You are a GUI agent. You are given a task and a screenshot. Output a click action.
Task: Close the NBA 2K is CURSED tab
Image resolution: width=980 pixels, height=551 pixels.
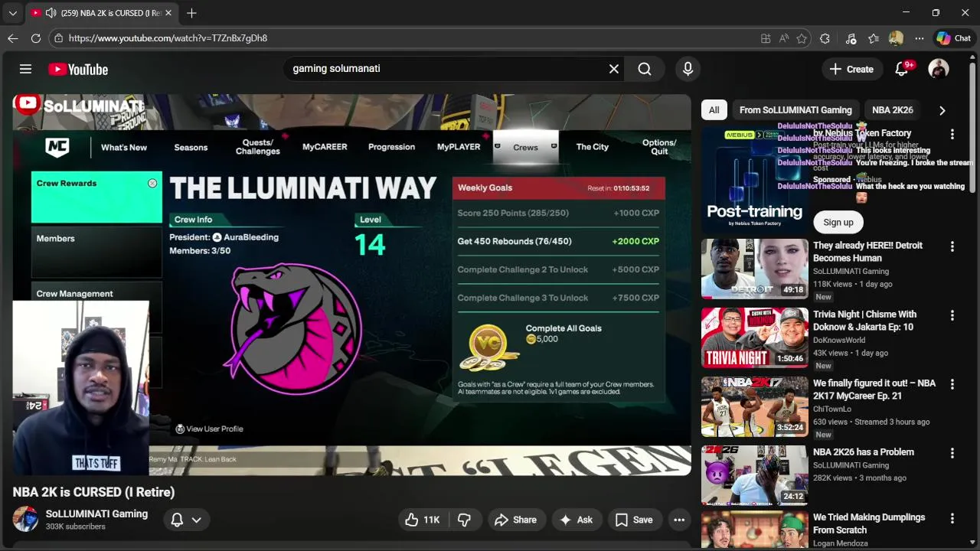tap(168, 13)
